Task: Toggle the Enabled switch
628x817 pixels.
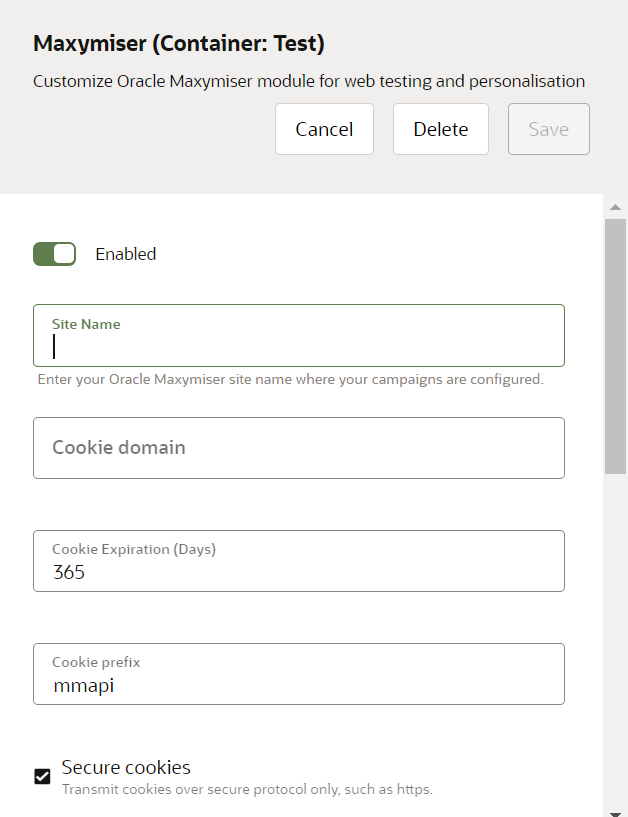Action: [55, 254]
